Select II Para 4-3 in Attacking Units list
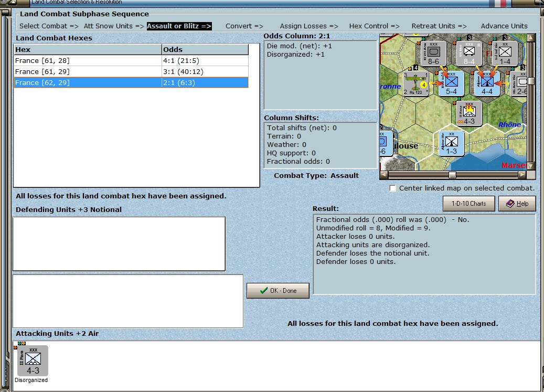Viewport: 544px width, 392px height. [33, 361]
